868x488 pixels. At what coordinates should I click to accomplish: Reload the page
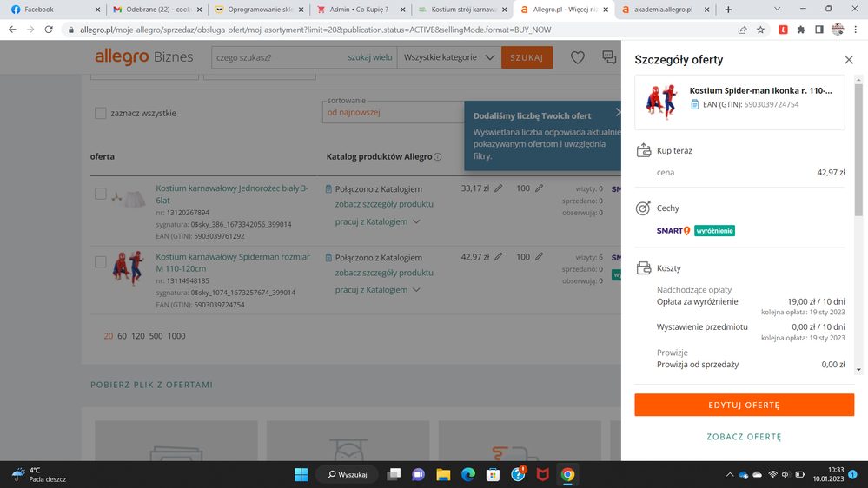(x=49, y=30)
